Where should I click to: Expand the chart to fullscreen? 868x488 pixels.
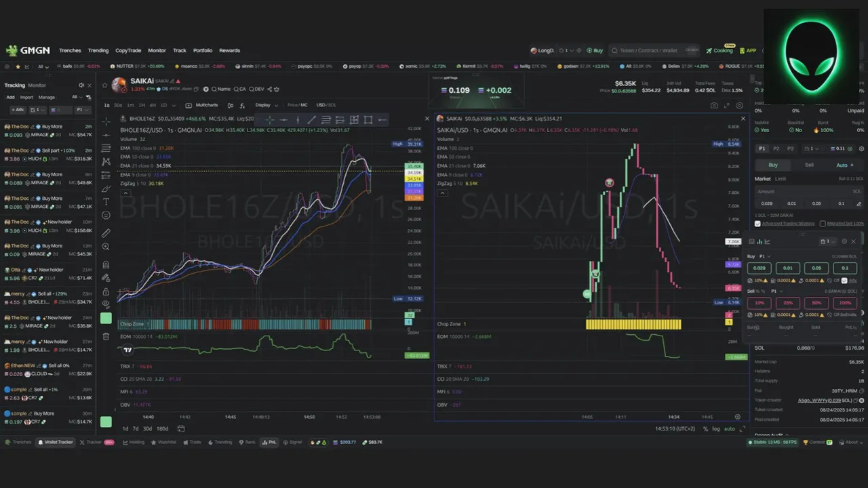point(727,106)
